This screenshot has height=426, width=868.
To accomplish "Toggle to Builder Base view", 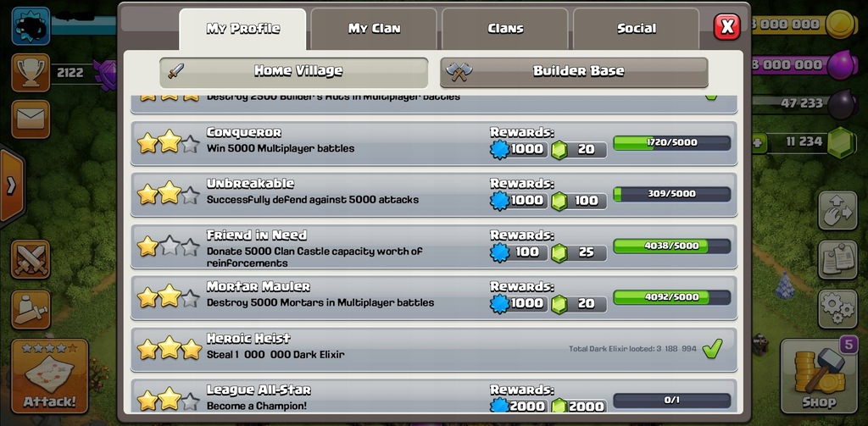I will click(574, 72).
